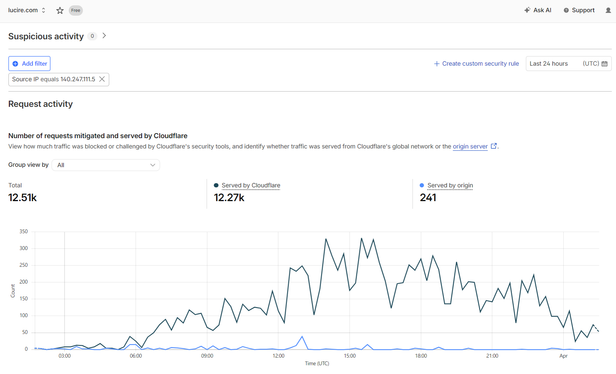Click the Free plan badge
The height and width of the screenshot is (374, 616).
click(76, 11)
